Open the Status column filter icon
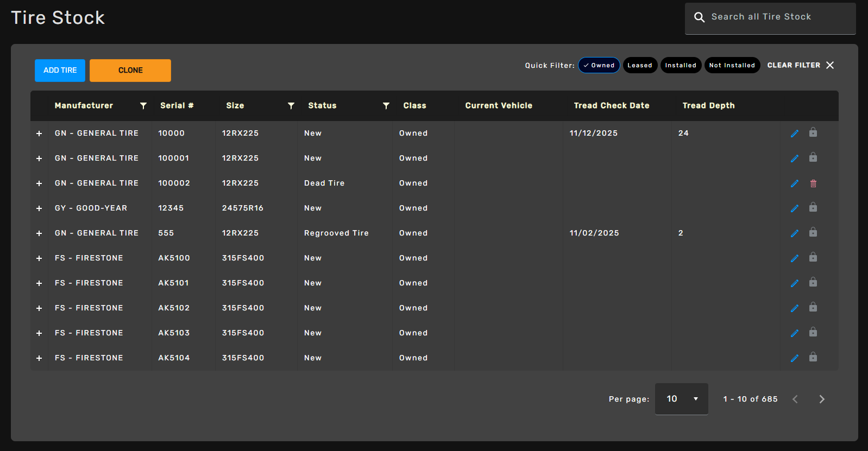 click(x=386, y=106)
